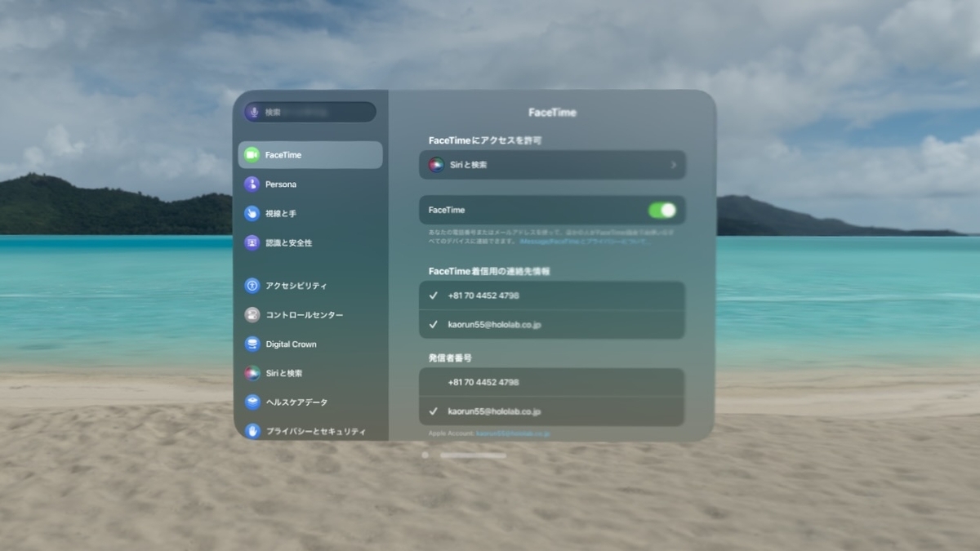Image resolution: width=980 pixels, height=551 pixels.
Task: Expand the Siriと検索 row chevron
Action: (674, 165)
